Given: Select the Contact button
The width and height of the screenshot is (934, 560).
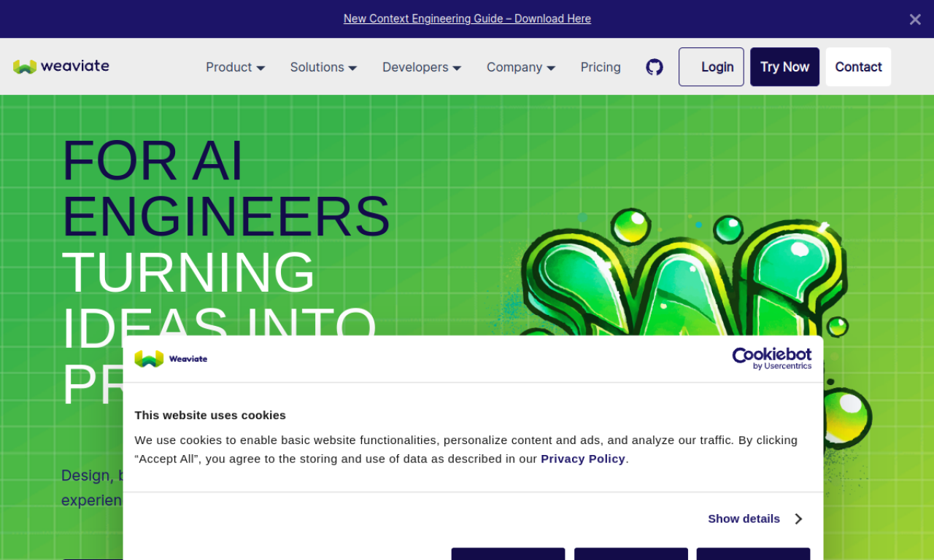Looking at the screenshot, I should coord(858,67).
